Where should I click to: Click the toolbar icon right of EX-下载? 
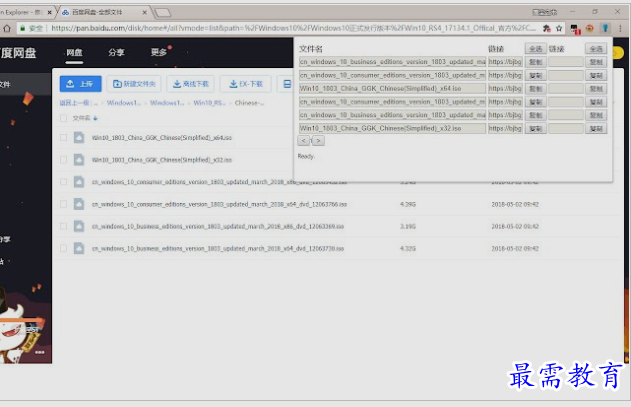click(287, 84)
